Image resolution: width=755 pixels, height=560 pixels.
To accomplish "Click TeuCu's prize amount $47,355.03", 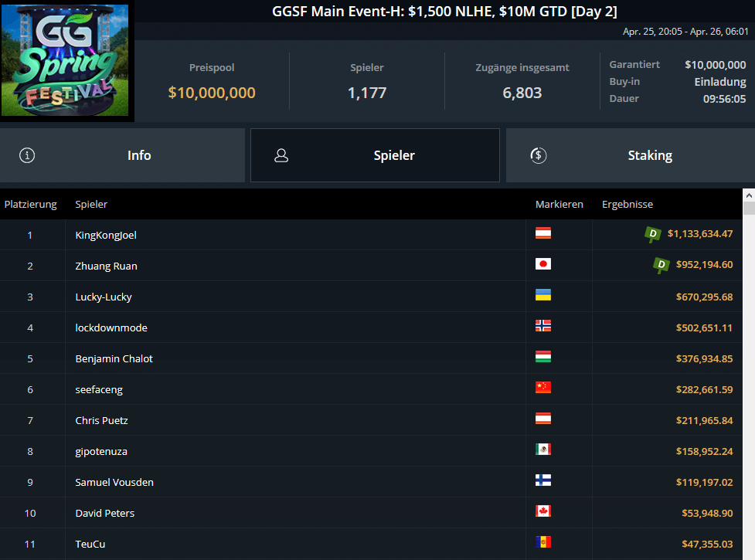I will [x=705, y=543].
